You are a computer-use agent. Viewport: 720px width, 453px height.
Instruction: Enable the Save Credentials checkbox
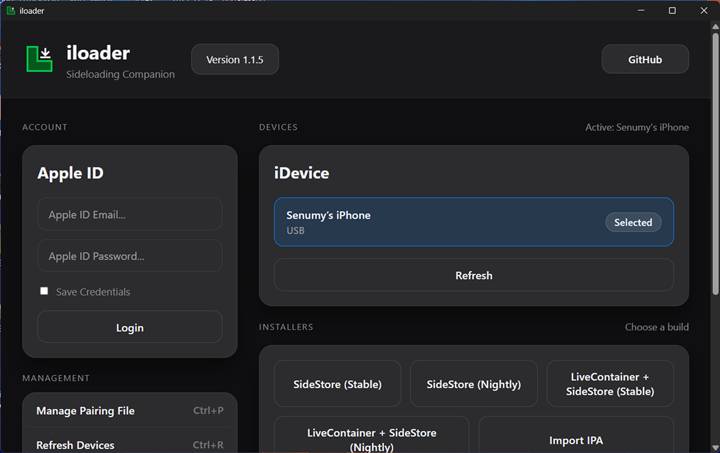tap(44, 291)
